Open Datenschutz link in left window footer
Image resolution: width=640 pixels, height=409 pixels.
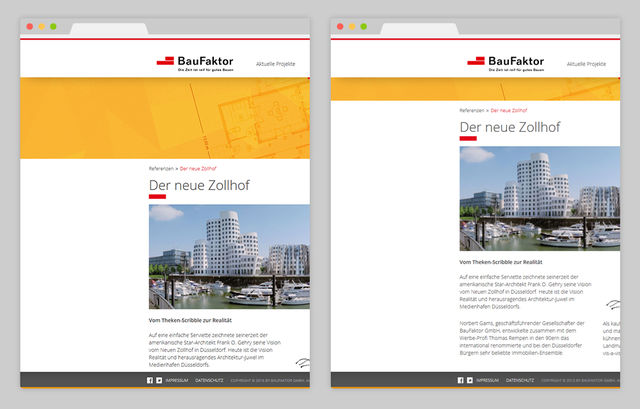coord(209,381)
